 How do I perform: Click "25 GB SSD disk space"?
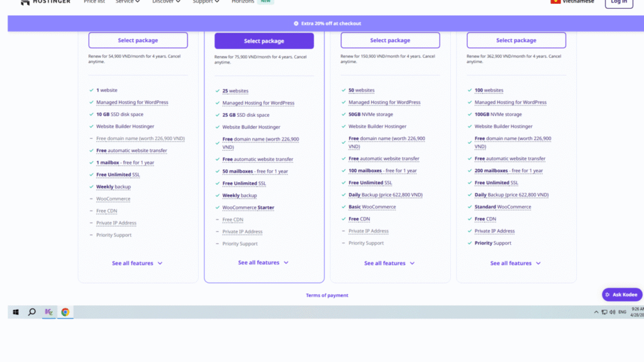tap(246, 116)
